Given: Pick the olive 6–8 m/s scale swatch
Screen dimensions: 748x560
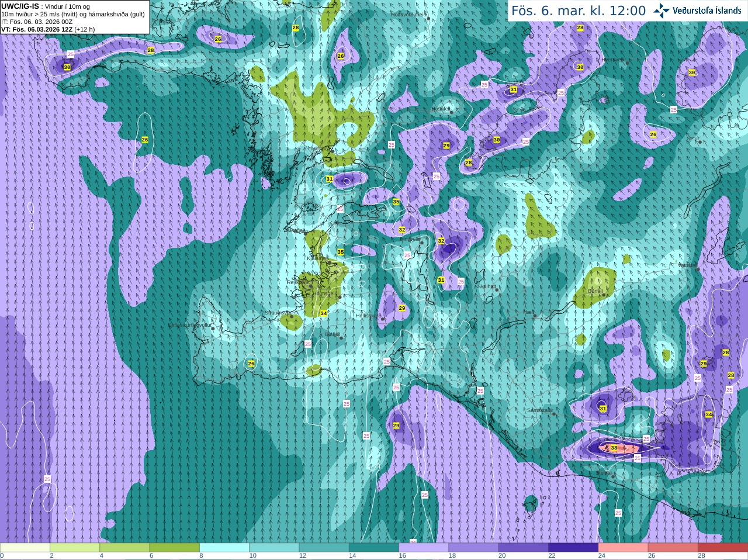Looking at the screenshot, I should coord(175,548).
